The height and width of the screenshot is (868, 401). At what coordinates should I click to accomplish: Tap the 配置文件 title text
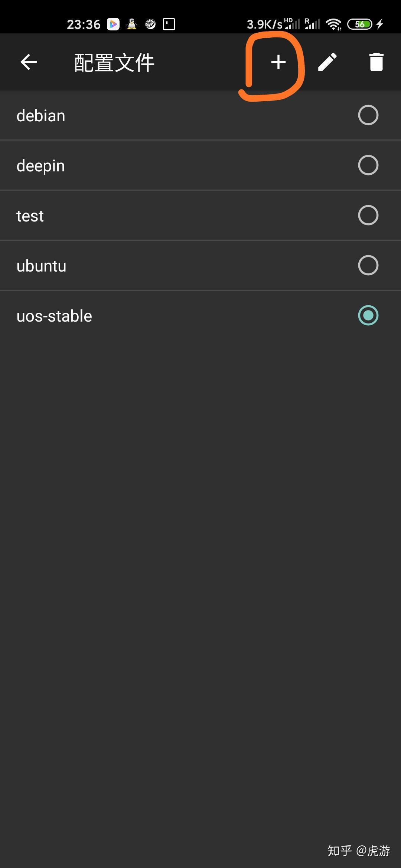tap(113, 62)
